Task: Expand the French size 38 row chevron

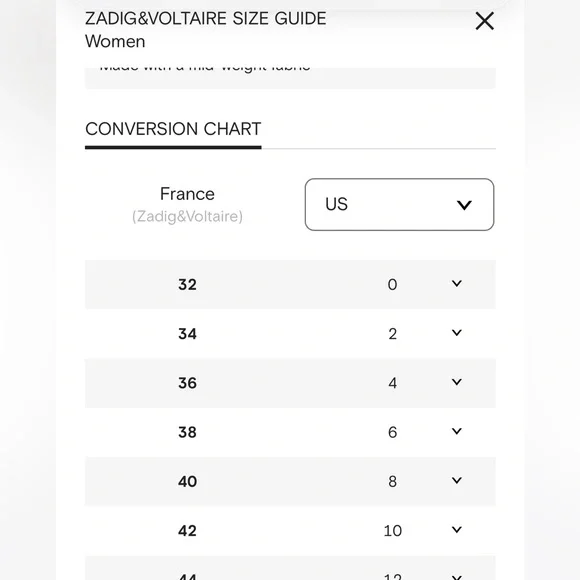Action: point(457,431)
